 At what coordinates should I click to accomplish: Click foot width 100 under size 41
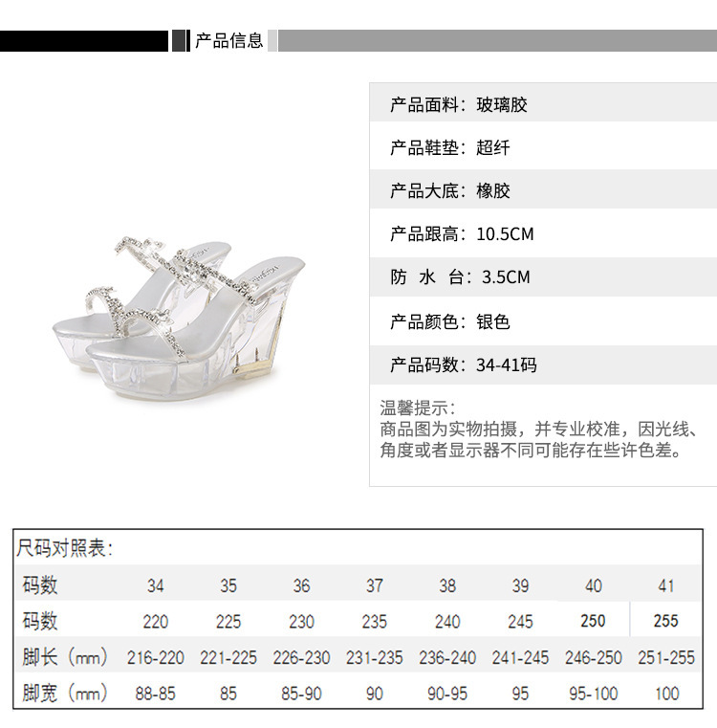click(666, 694)
